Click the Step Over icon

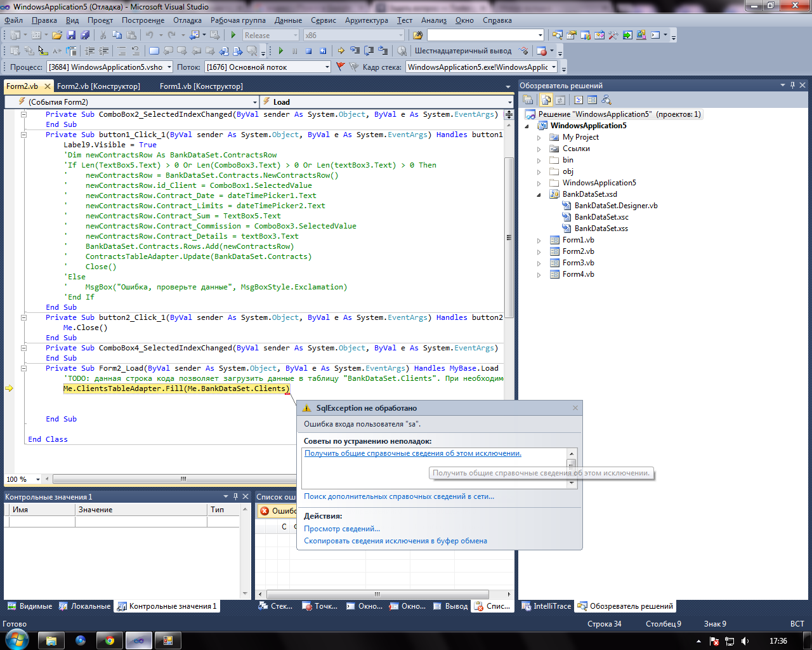point(369,51)
